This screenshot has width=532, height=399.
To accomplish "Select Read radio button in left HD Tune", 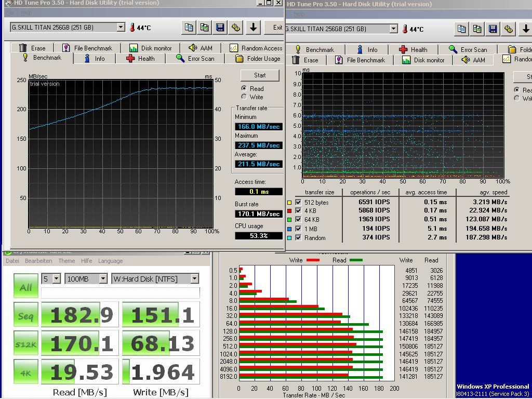I will (x=244, y=88).
